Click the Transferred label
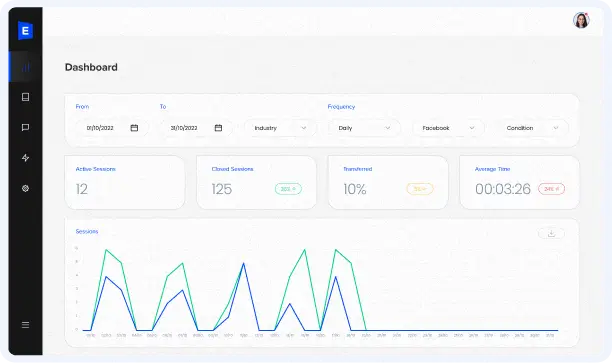Viewport: 612px width, 363px height. [358, 169]
